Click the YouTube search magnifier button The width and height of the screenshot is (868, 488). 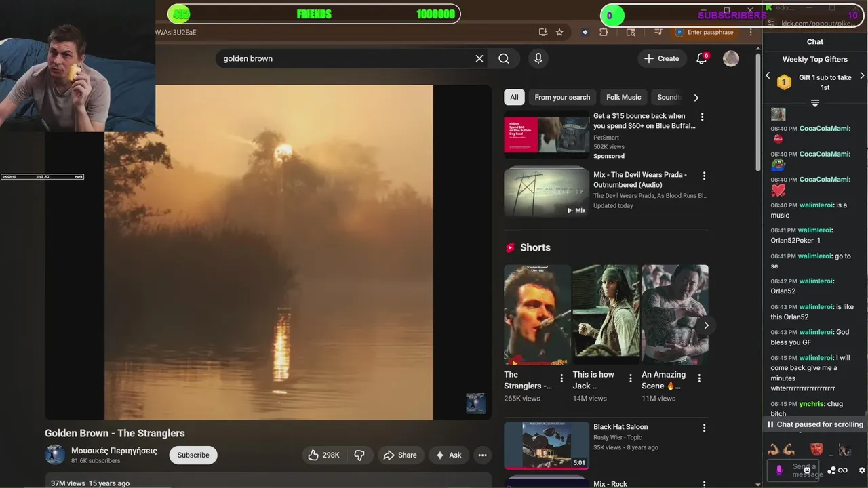tap(504, 58)
